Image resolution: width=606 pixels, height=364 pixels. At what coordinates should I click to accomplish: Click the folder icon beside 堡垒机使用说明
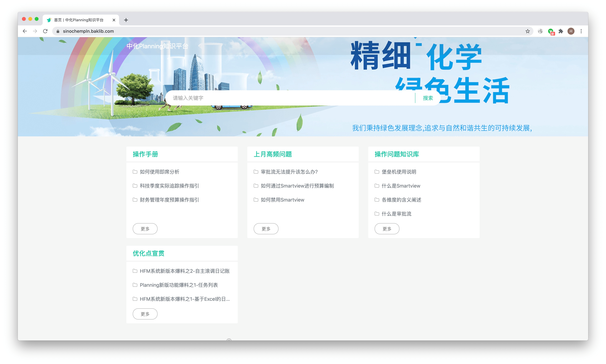click(x=377, y=172)
